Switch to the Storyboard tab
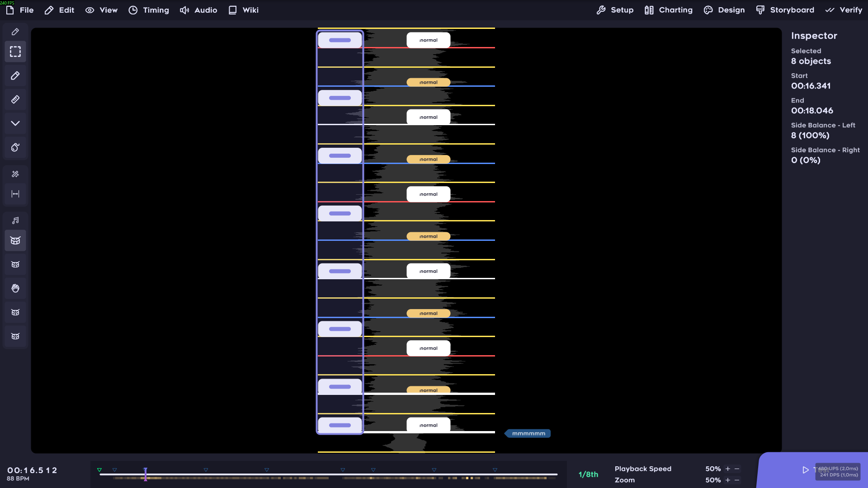868x488 pixels. point(785,10)
